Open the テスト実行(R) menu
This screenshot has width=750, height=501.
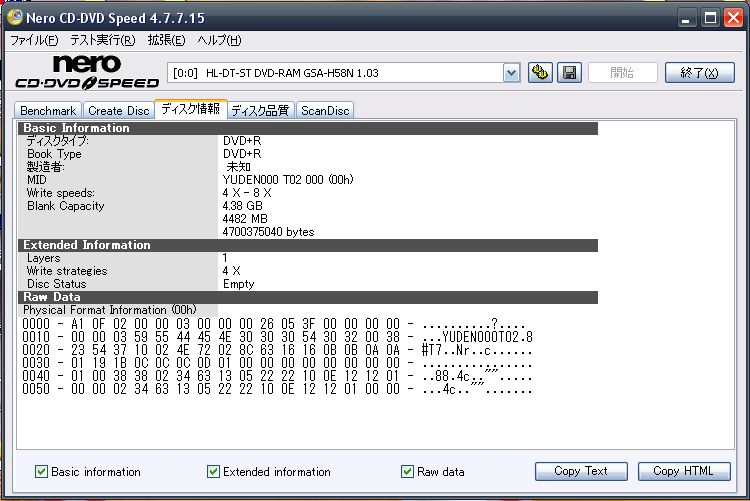tap(103, 40)
